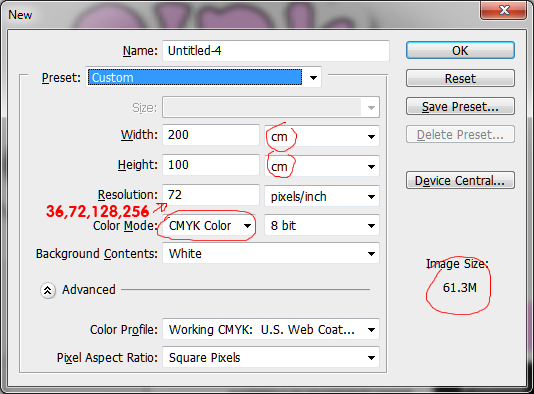Click the Height value field 100
The height and width of the screenshot is (394, 534).
pos(211,165)
